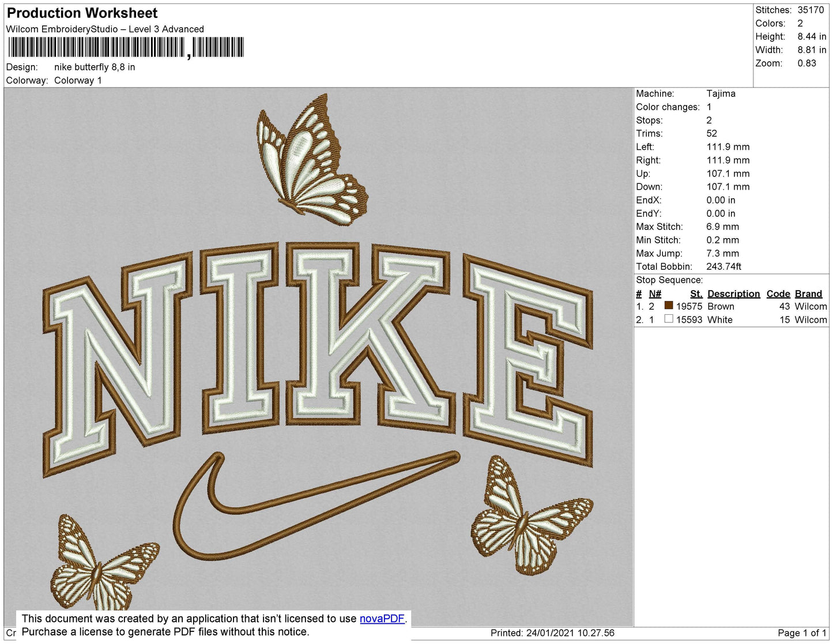This screenshot has height=644, width=833.
Task: Select the Description column header
Action: click(x=733, y=294)
